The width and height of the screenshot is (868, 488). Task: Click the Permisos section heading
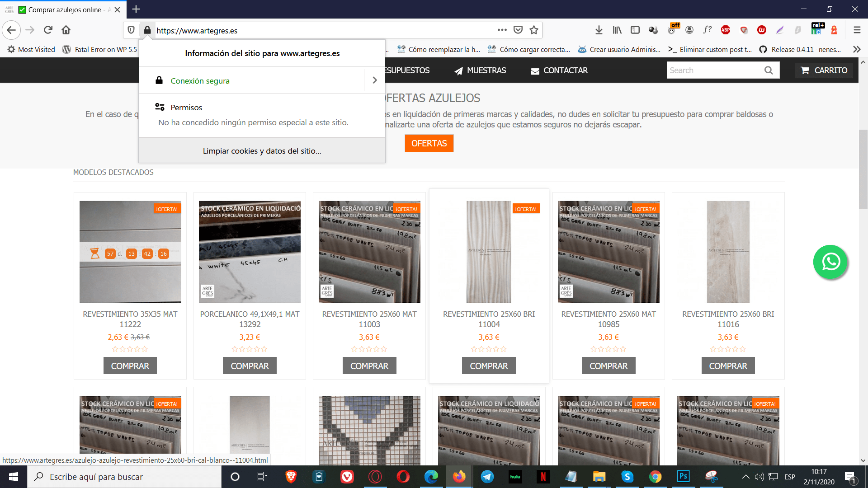tap(186, 108)
